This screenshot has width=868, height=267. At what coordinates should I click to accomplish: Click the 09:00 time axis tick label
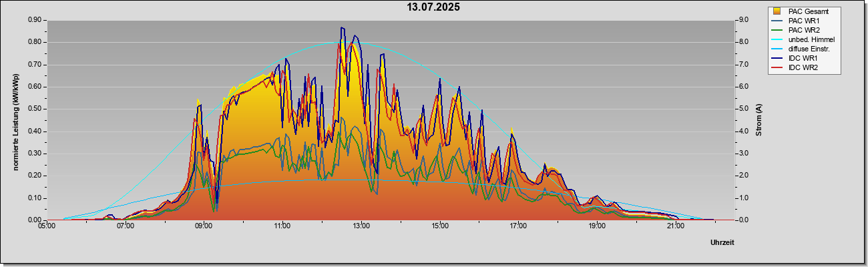click(x=204, y=226)
